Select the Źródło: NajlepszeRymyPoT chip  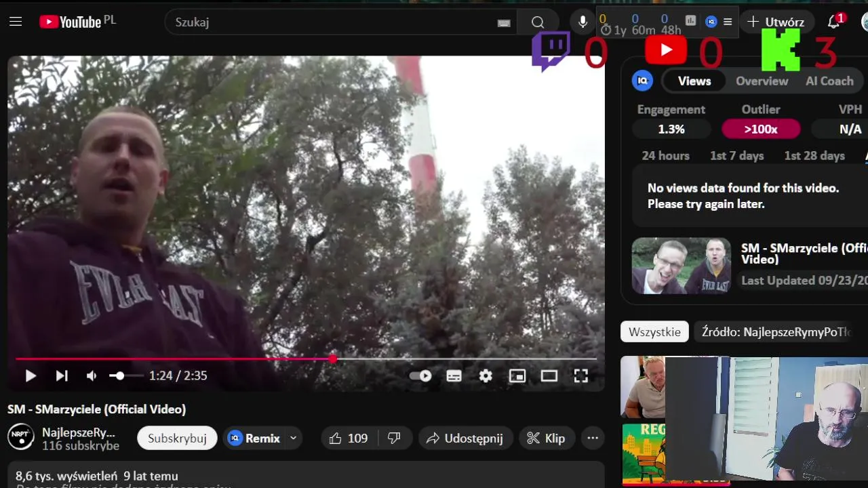(776, 332)
